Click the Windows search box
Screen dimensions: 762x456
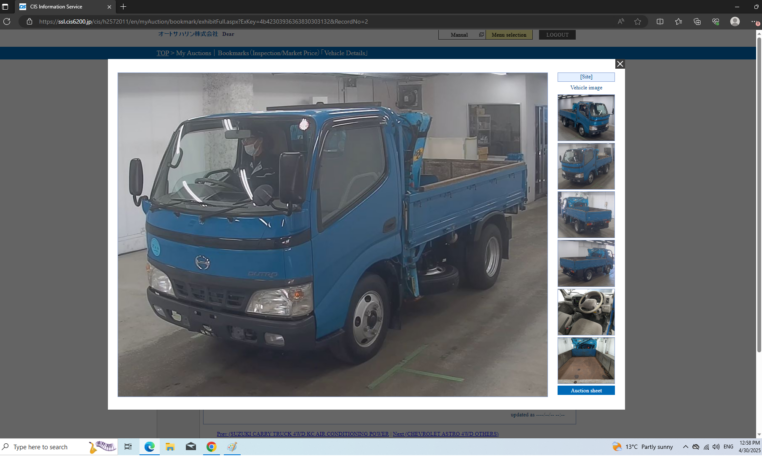point(58,447)
